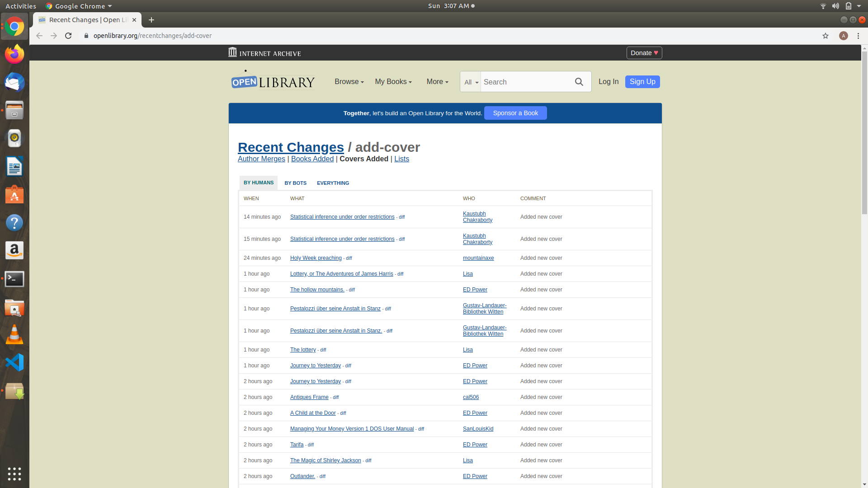Screen dimensions: 868x488
Task: Open Chrome three-dot menu
Action: click(x=858, y=36)
